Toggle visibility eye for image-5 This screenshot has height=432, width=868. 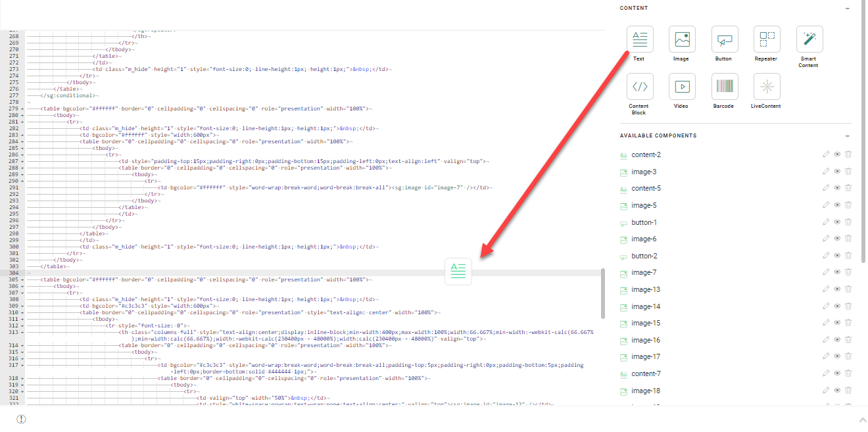pos(837,205)
